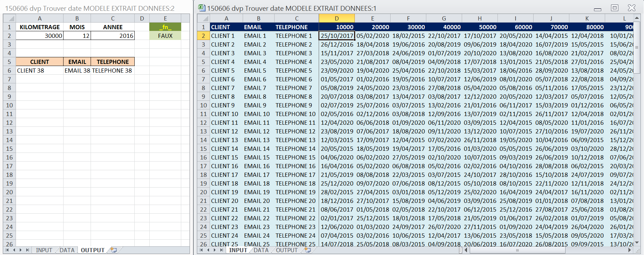Click left window title bar text
Image resolution: width=644 pixels, height=255 pixels.
[90, 8]
